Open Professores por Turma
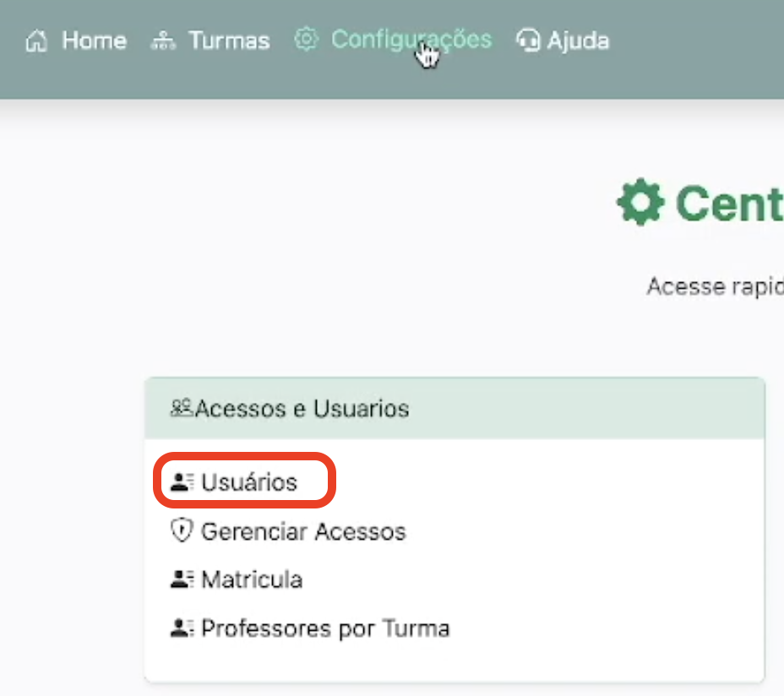Image resolution: width=784 pixels, height=696 pixels. click(x=324, y=628)
